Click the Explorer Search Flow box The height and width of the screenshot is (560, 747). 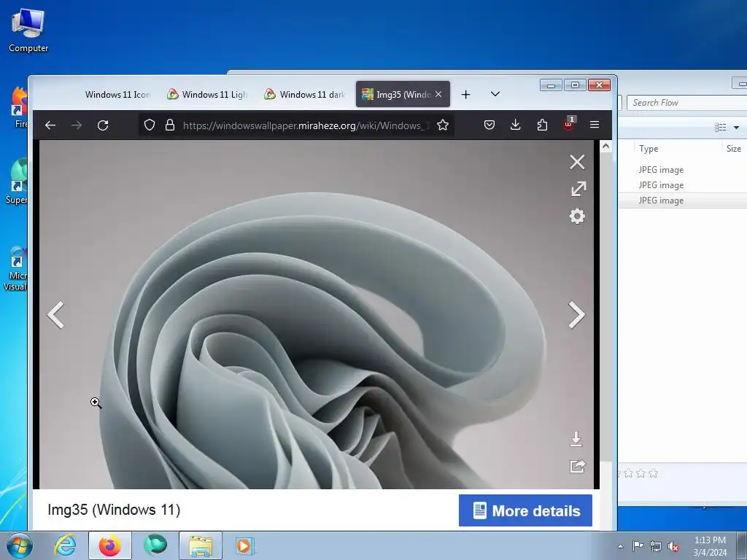tap(686, 103)
